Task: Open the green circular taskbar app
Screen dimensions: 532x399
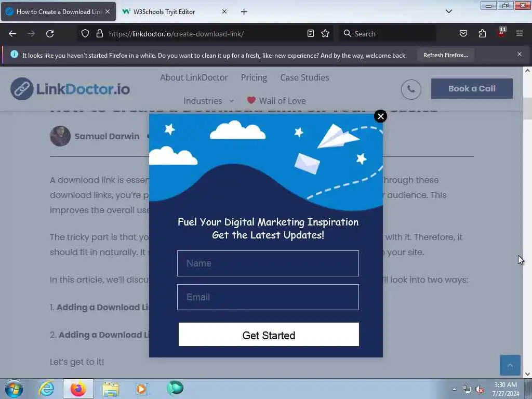Action: tap(175, 388)
